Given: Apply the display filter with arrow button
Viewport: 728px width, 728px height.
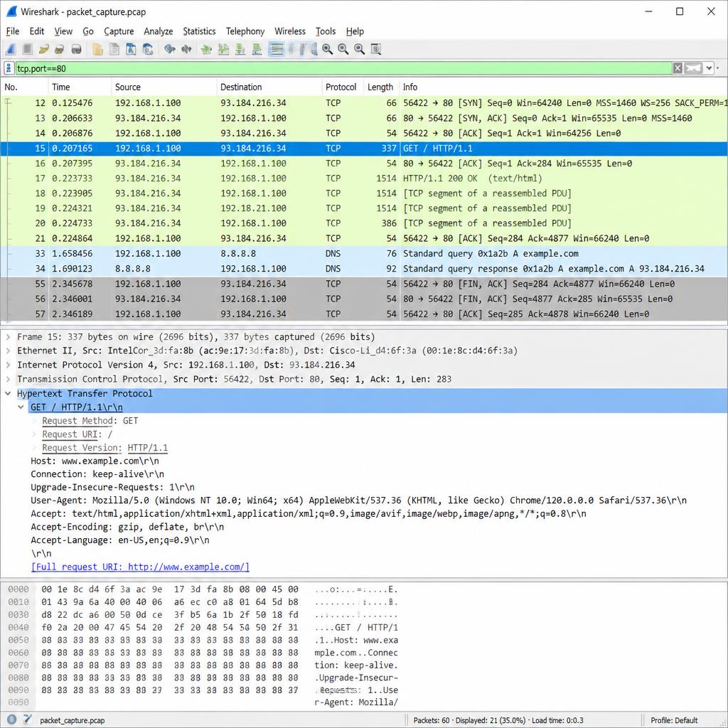Looking at the screenshot, I should click(x=693, y=68).
